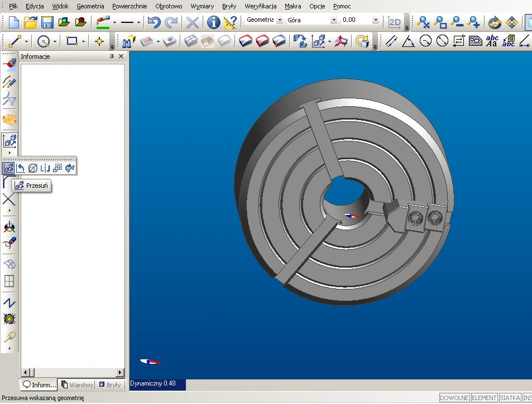Select the linear dimension tool

(391, 41)
